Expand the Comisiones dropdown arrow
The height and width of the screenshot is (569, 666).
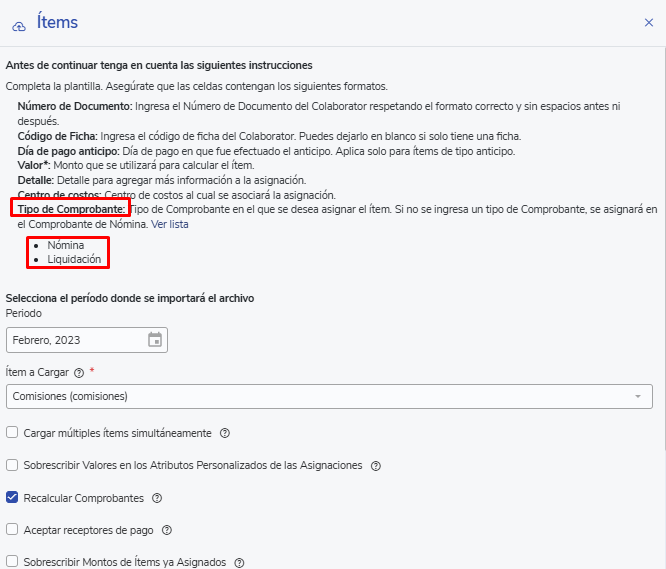(638, 397)
